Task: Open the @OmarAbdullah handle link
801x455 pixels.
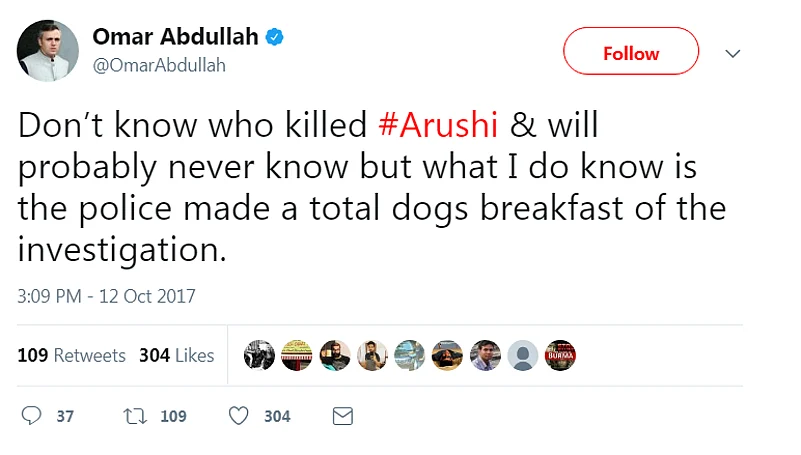Action: pyautogui.click(x=159, y=65)
